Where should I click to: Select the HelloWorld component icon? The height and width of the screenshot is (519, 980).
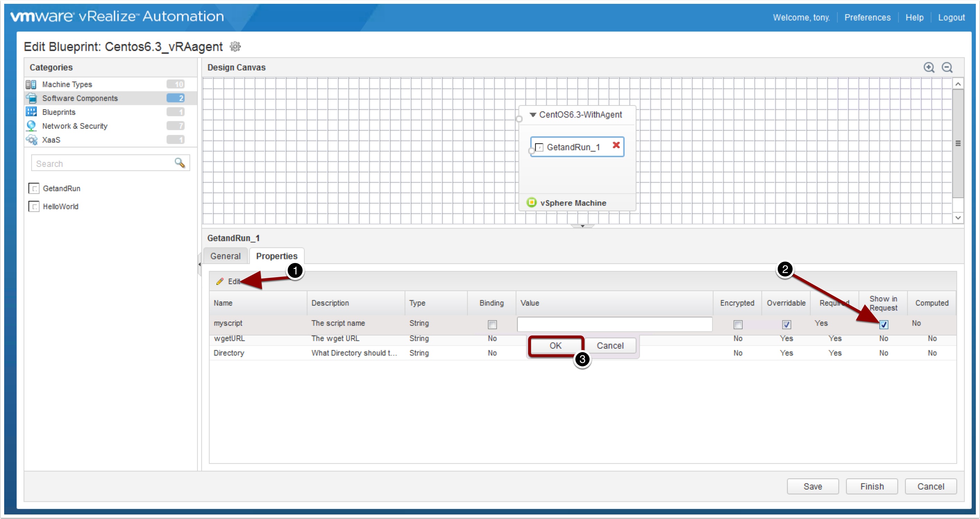(34, 206)
